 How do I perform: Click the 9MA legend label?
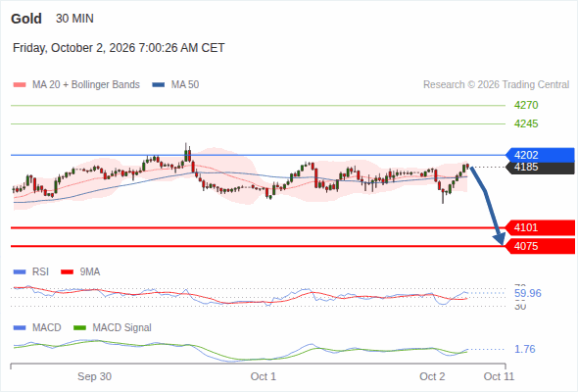click(x=90, y=272)
